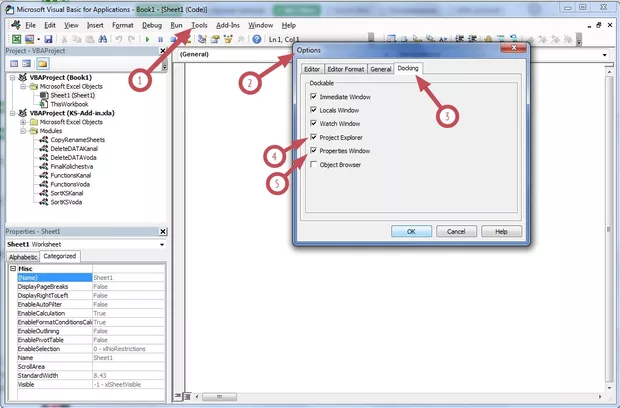The width and height of the screenshot is (620, 408).
Task: Select the SortKSVoda module
Action: (66, 202)
